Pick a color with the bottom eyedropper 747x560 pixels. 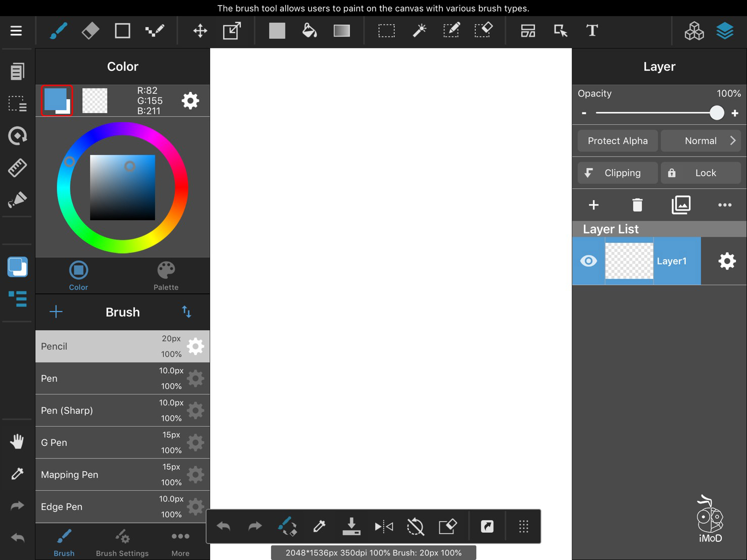tap(320, 526)
